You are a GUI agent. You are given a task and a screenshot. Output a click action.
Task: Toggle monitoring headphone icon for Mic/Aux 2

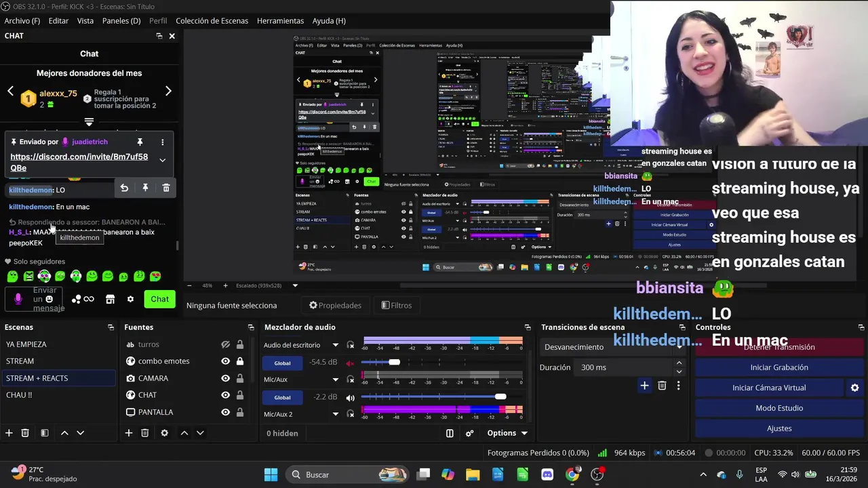pos(351,414)
